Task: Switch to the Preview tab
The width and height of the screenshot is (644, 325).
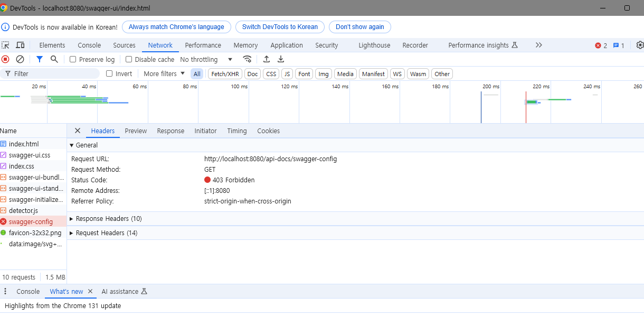Action: pyautogui.click(x=136, y=131)
